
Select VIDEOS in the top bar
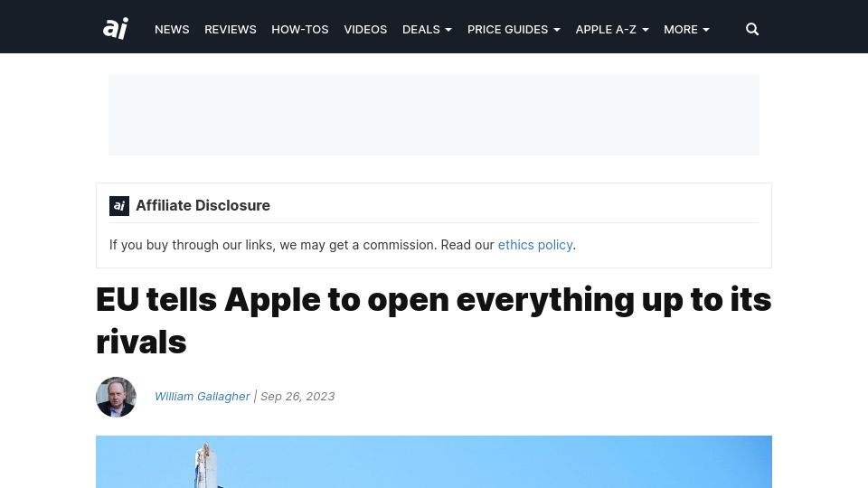click(x=365, y=29)
